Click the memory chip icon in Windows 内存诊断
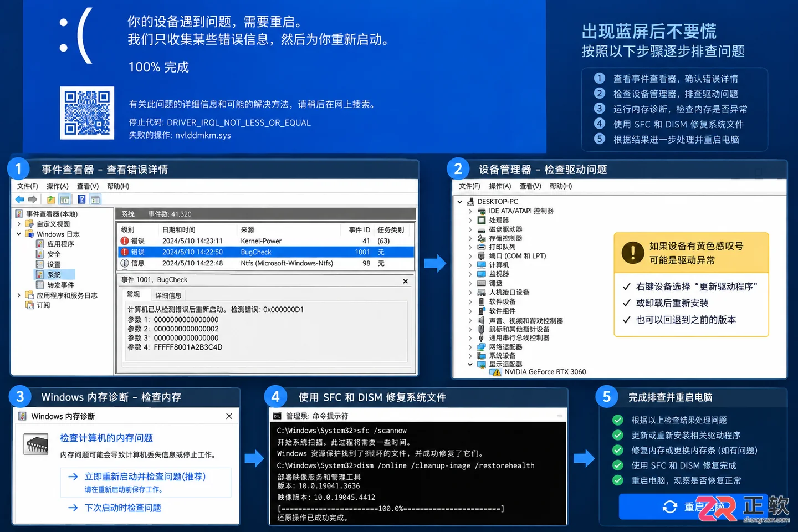This screenshot has width=798, height=532. (x=37, y=444)
